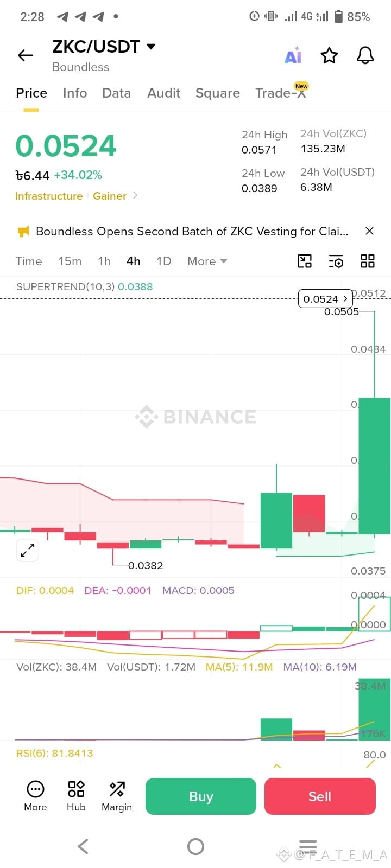Viewport: 391px width, 868px height.
Task: Switch to the Price tab
Action: tap(31, 93)
